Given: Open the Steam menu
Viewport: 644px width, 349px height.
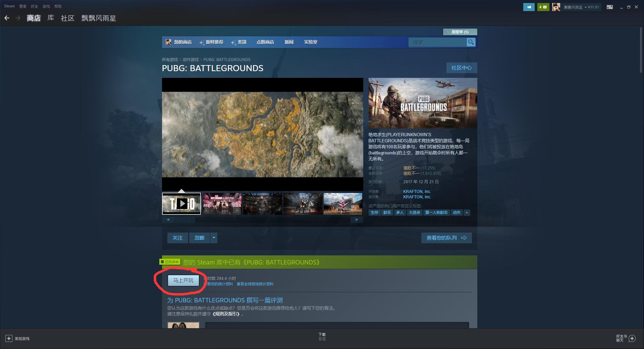Looking at the screenshot, I should tap(9, 6).
